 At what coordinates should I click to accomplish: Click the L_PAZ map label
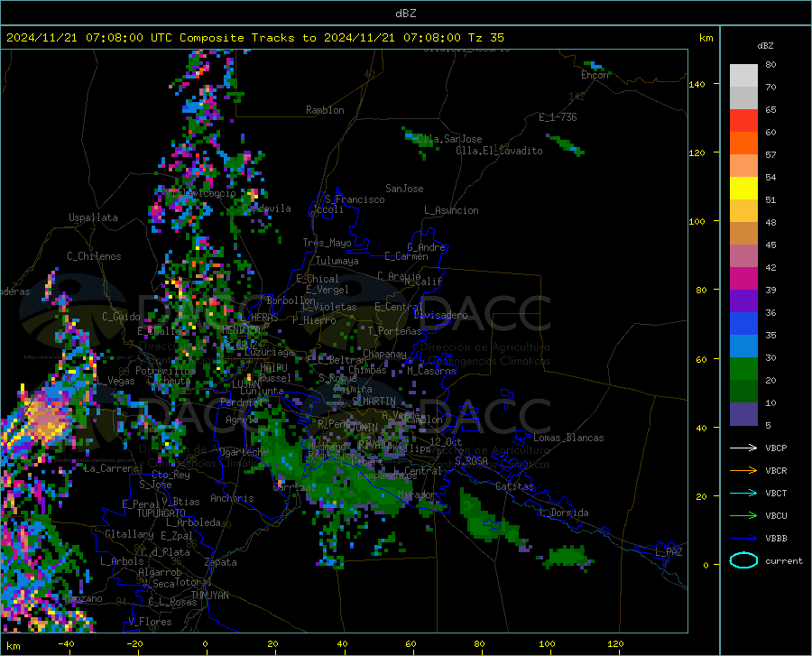(669, 552)
